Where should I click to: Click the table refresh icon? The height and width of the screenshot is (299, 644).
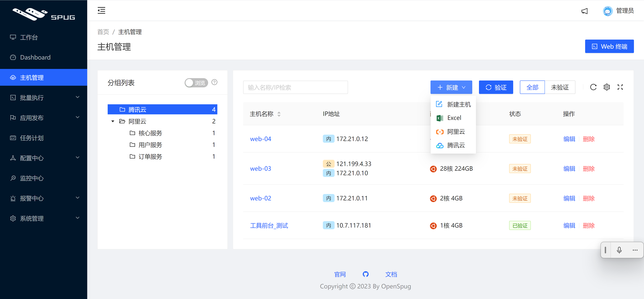[x=593, y=87]
